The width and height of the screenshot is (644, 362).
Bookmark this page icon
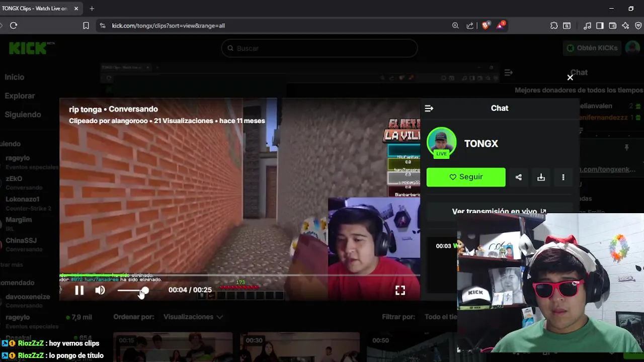point(86,26)
